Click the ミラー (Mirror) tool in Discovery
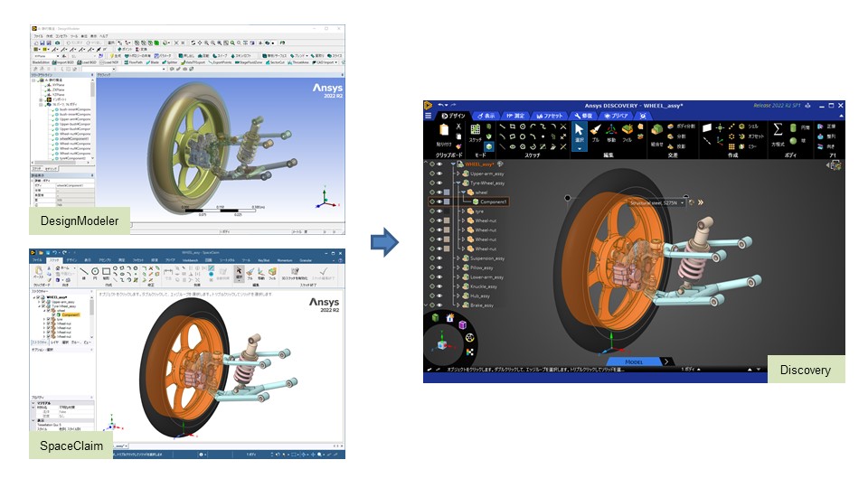This screenshot has height=488, width=868. coord(748,146)
